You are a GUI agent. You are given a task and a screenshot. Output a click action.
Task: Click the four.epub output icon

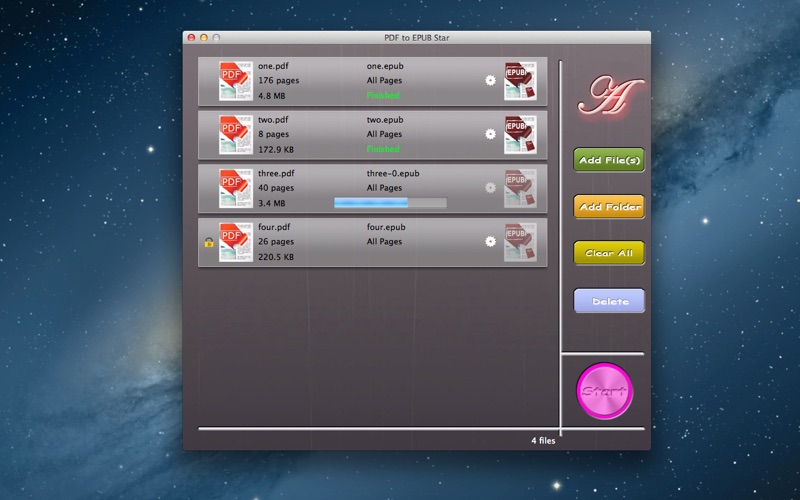click(x=520, y=242)
